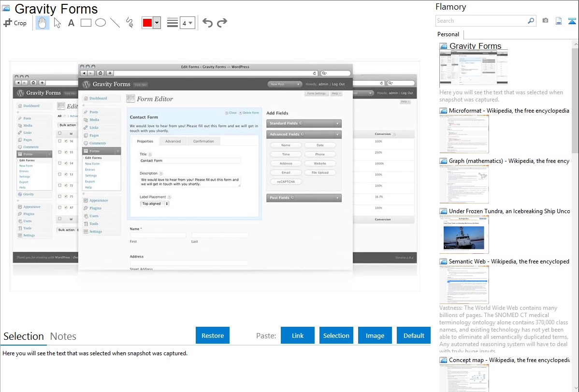This screenshot has width=579, height=392.
Task: Click the Default paste button
Action: (414, 335)
